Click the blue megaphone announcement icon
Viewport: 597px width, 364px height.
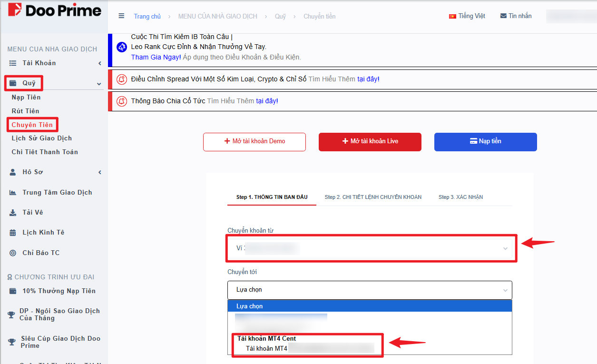click(122, 47)
